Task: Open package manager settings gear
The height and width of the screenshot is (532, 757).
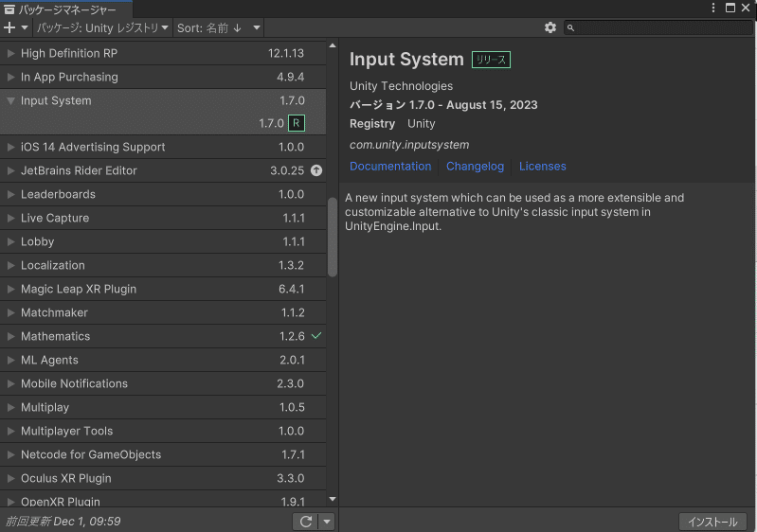Action: coord(550,28)
